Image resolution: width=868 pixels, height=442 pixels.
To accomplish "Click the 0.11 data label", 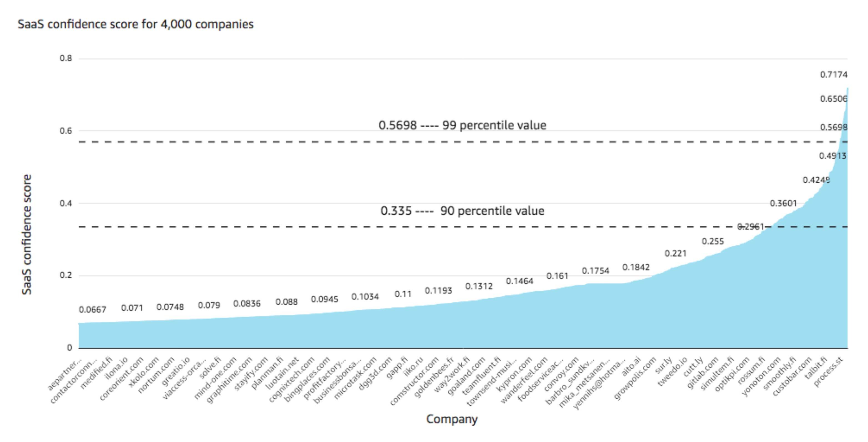I will click(x=403, y=294).
